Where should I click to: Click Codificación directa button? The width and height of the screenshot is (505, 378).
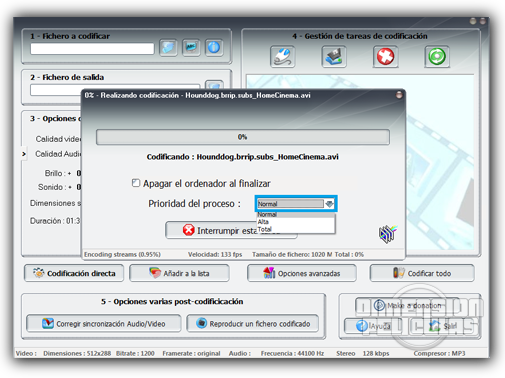coord(74,273)
